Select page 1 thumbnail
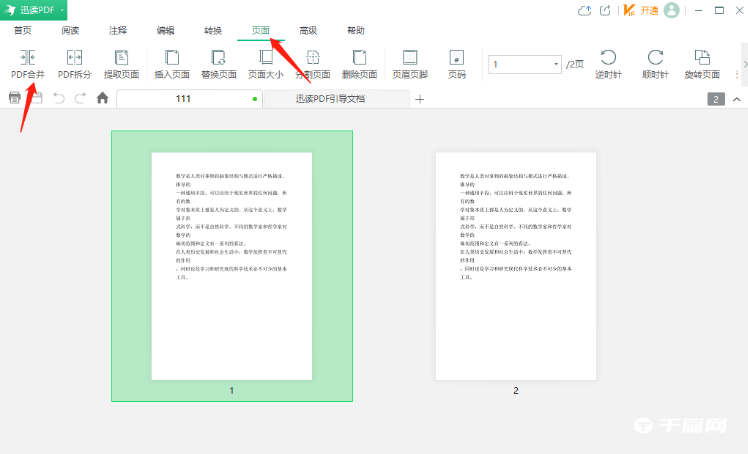Image resolution: width=748 pixels, height=454 pixels. coord(232,266)
